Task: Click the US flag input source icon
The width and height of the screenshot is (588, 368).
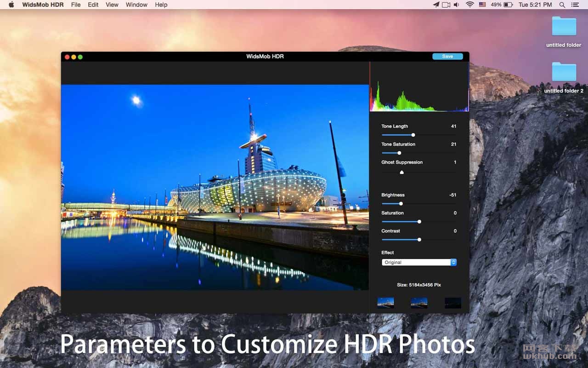Action: [x=482, y=5]
